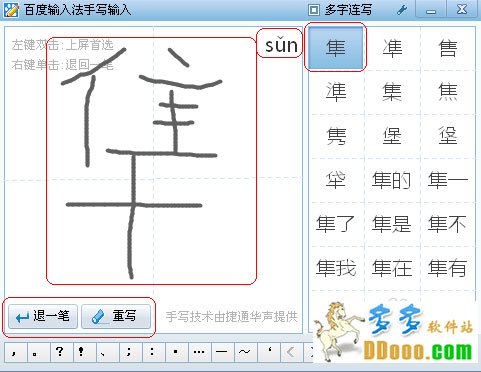Pick the phrase candidate 隼一
The width and height of the screenshot is (481, 372).
448,180
